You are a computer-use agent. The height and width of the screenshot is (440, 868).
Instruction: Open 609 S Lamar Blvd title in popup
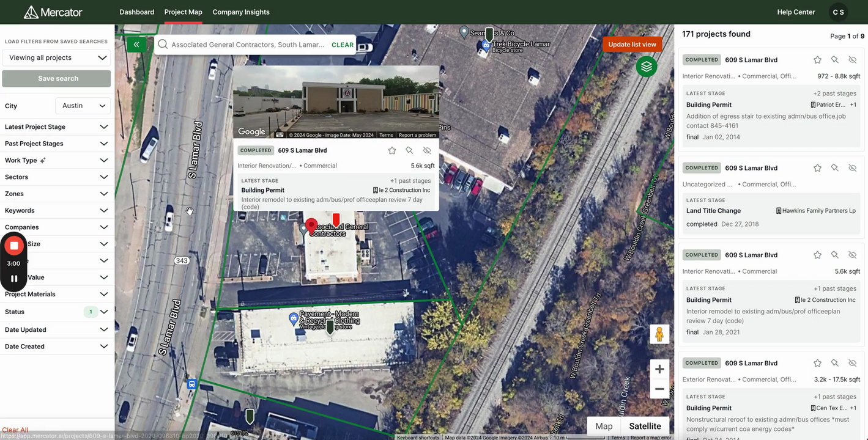(302, 150)
